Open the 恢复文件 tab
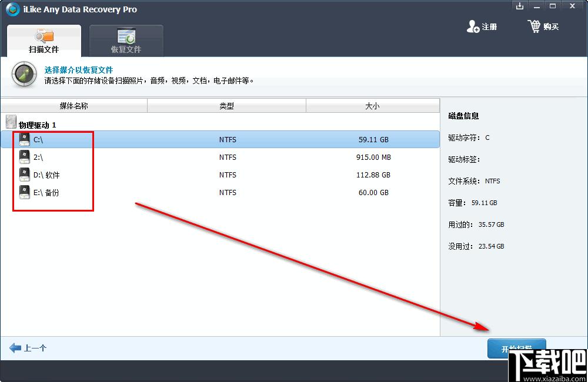This screenshot has height=382, width=588. click(x=126, y=41)
